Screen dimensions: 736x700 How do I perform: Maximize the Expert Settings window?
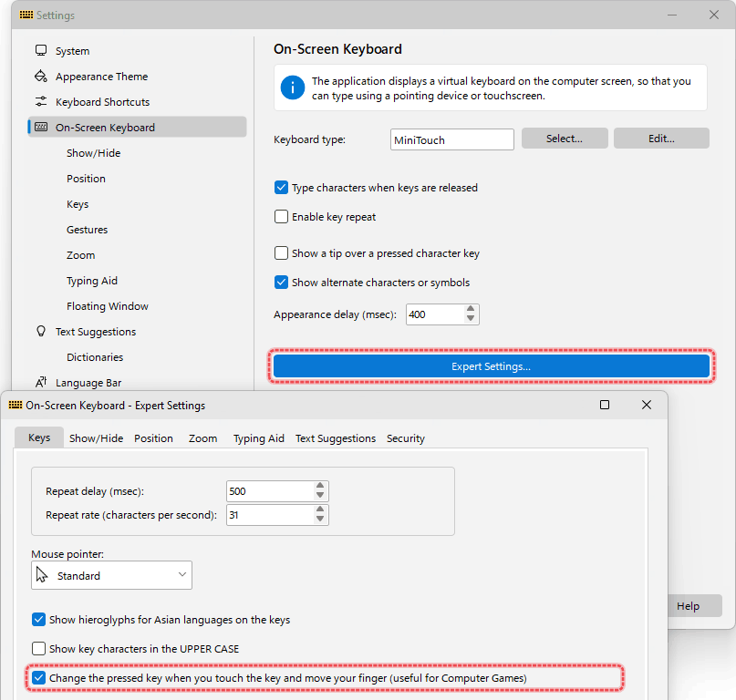[x=605, y=405]
